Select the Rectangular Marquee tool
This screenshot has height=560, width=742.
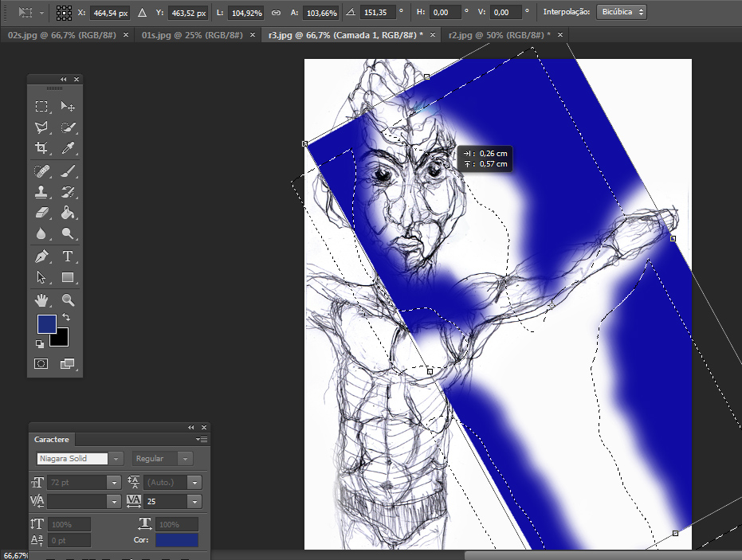pos(41,107)
